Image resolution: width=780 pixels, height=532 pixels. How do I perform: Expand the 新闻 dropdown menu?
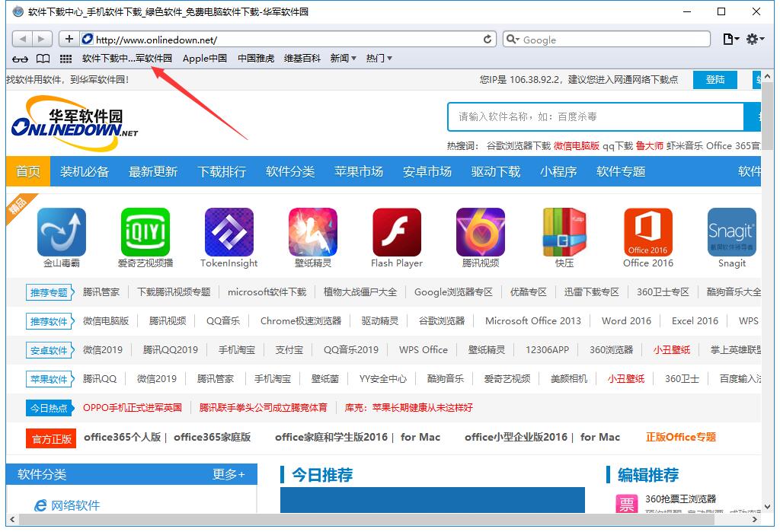[x=343, y=58]
